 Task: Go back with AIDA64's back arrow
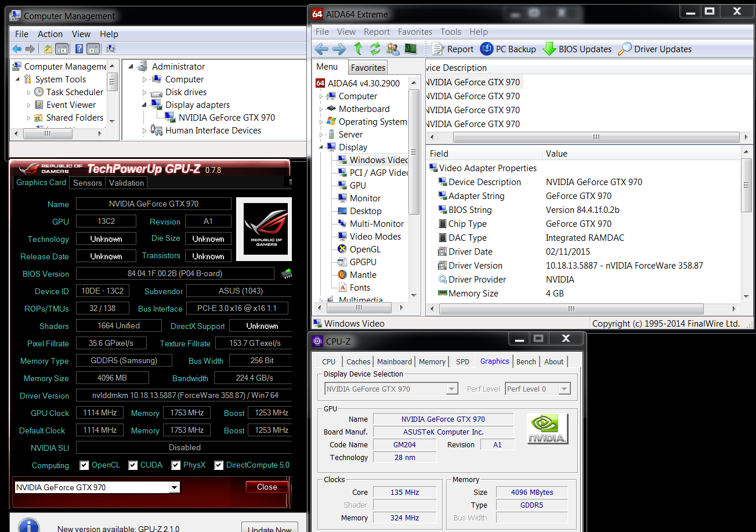pyautogui.click(x=321, y=49)
